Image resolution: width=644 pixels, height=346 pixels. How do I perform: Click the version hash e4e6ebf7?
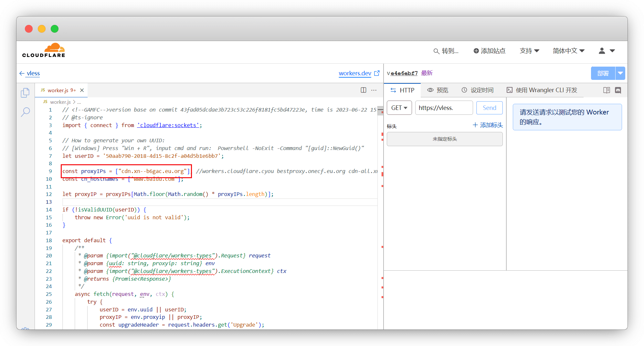click(404, 73)
